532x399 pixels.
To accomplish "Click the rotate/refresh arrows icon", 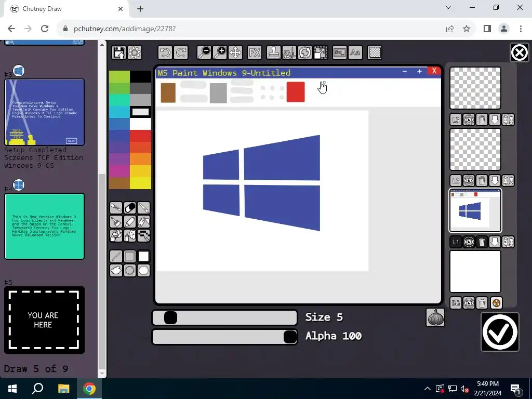I will click(x=304, y=52).
